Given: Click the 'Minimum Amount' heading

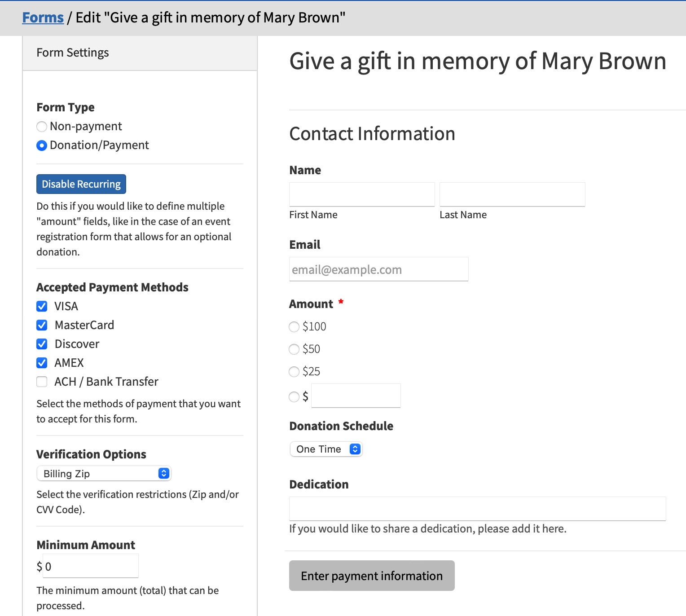Looking at the screenshot, I should tap(86, 545).
